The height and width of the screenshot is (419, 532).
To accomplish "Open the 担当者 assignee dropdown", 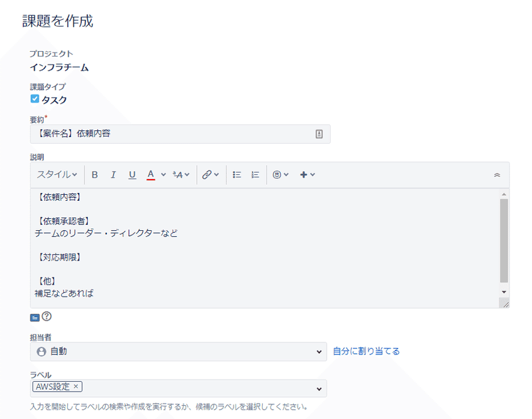I will 178,351.
